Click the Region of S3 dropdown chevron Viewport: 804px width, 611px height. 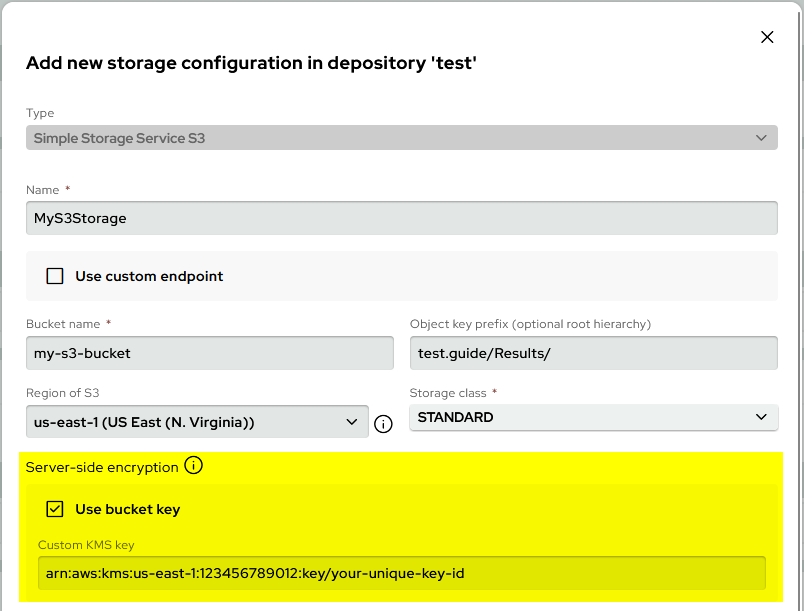pyautogui.click(x=352, y=421)
